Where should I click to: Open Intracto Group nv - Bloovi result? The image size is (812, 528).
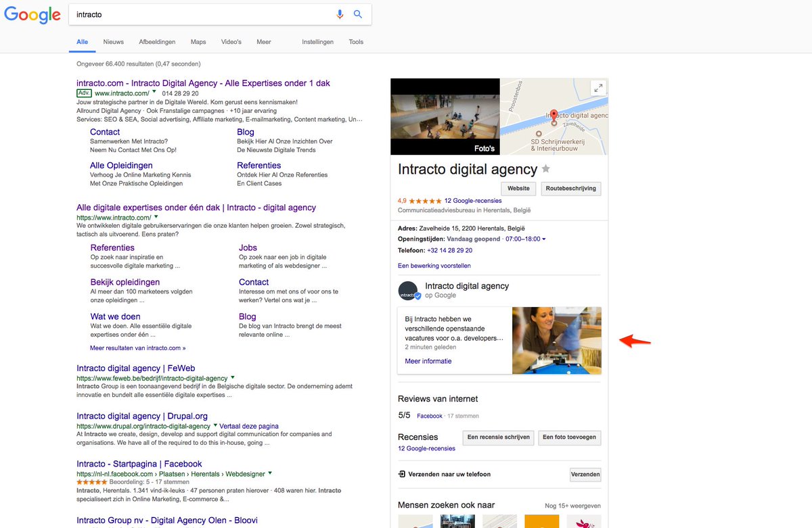pos(167,521)
